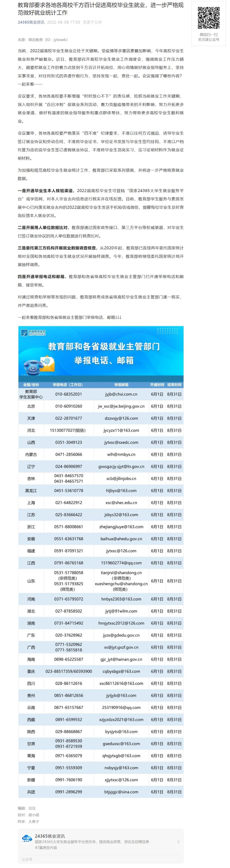Click the 中国教育发布 logo in banner
Viewport: 230px width, 868px height.
(x=33, y=333)
